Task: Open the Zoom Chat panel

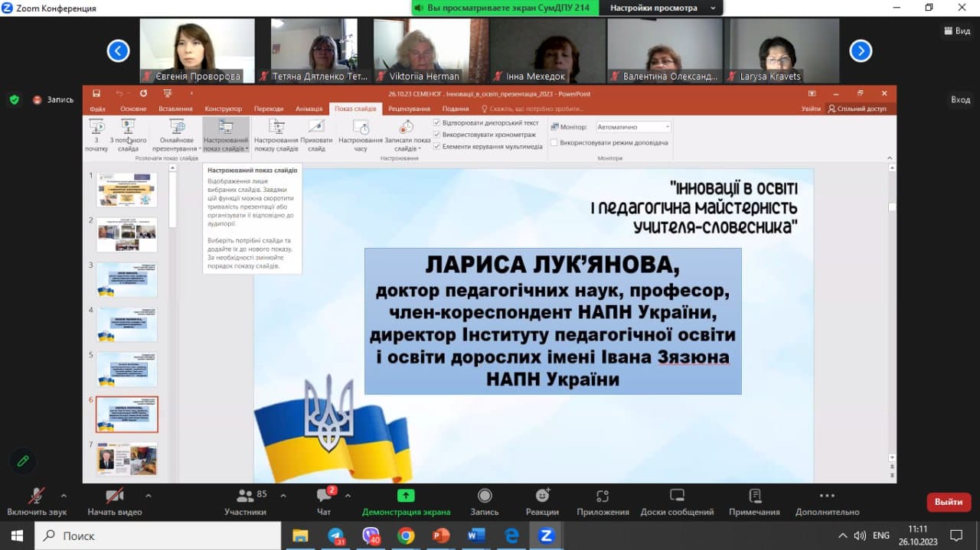Action: tap(323, 497)
